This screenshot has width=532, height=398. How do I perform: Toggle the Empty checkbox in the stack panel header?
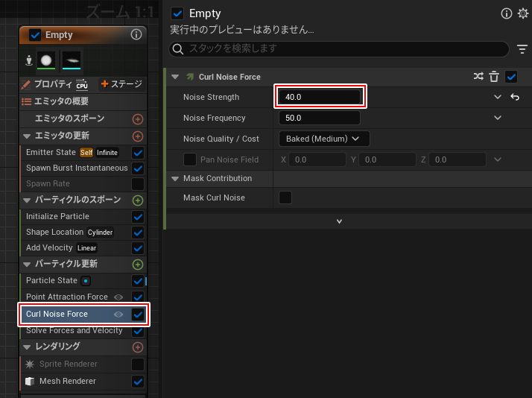click(x=177, y=13)
